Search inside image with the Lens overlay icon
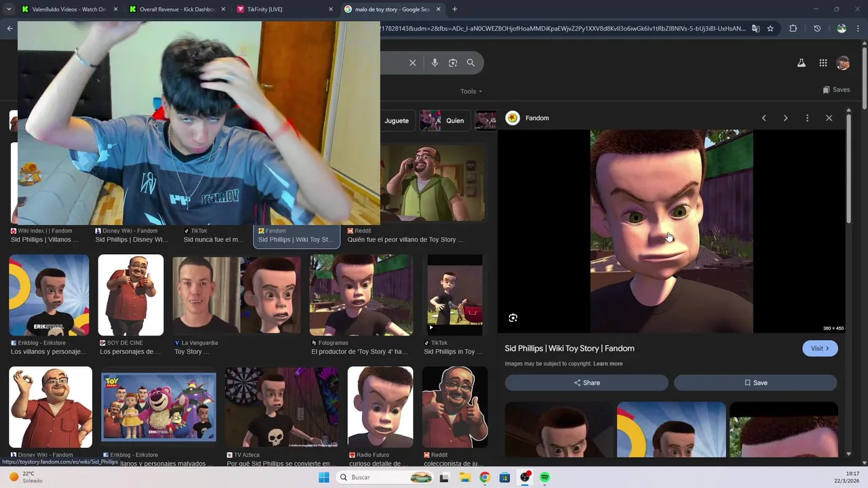 coord(513,318)
